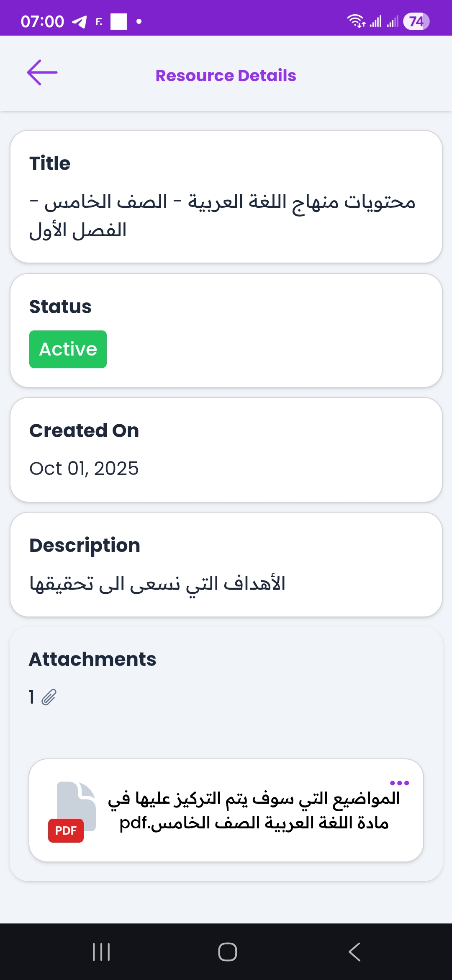Tap the Oct 01, 2025 date
Image resolution: width=452 pixels, height=980 pixels.
[84, 468]
